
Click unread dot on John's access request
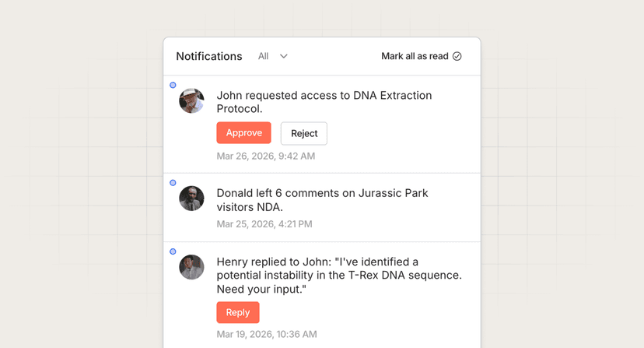(173, 85)
